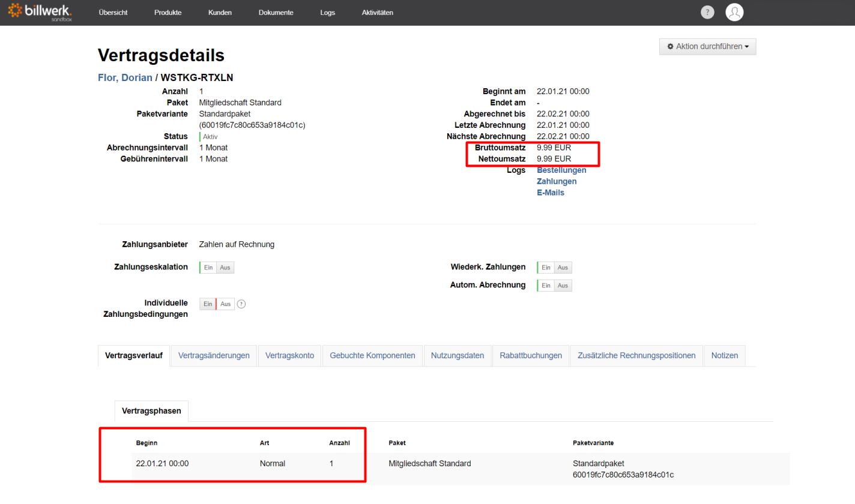The image size is (855, 504).
Task: Open the Bestellungen log link
Action: click(x=561, y=170)
